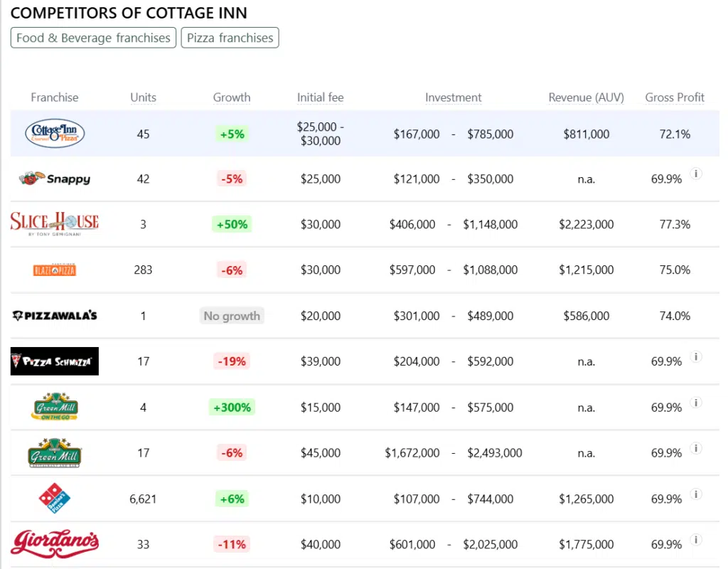Open the Food & Beverage franchises tag
Image resolution: width=728 pixels, height=569 pixels.
93,38
